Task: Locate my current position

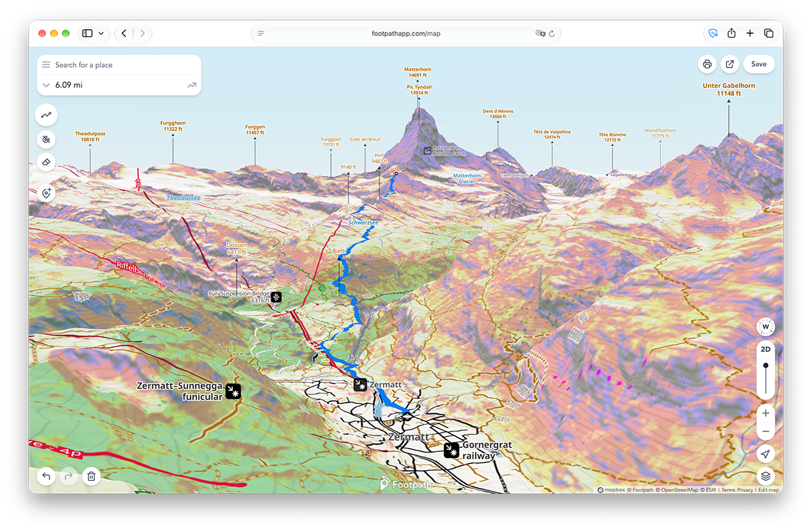Action: click(766, 454)
